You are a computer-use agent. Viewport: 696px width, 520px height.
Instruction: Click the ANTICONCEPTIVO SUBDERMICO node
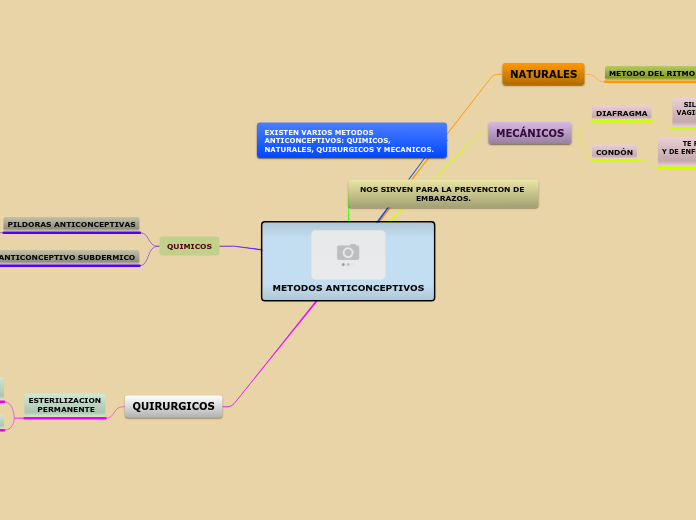coord(68,258)
